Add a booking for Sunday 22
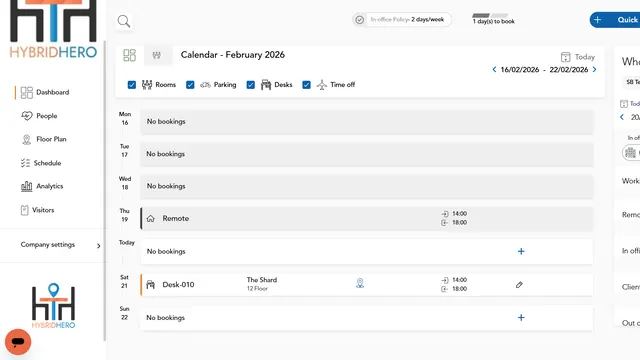 (521, 318)
